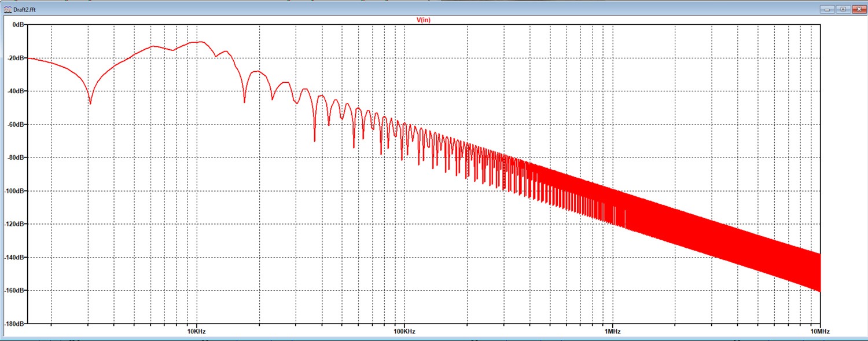Click the V(in) trace label
This screenshot has width=868, height=341.
point(424,20)
